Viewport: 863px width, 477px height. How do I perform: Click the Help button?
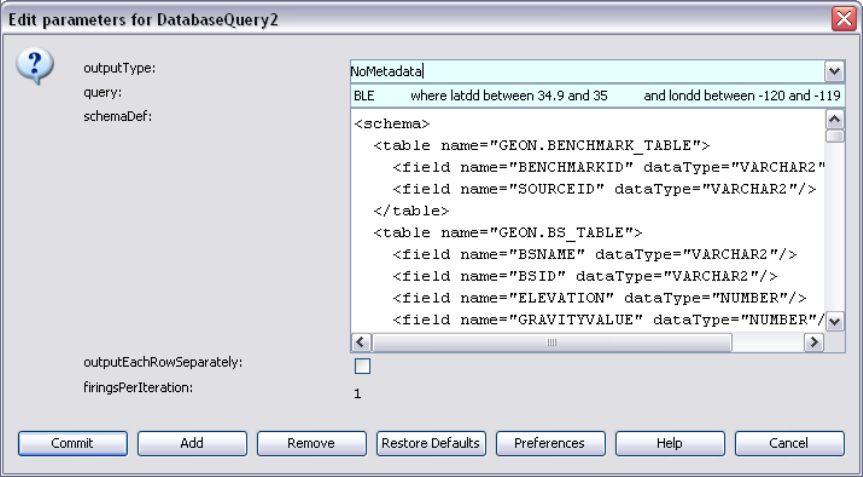(670, 443)
